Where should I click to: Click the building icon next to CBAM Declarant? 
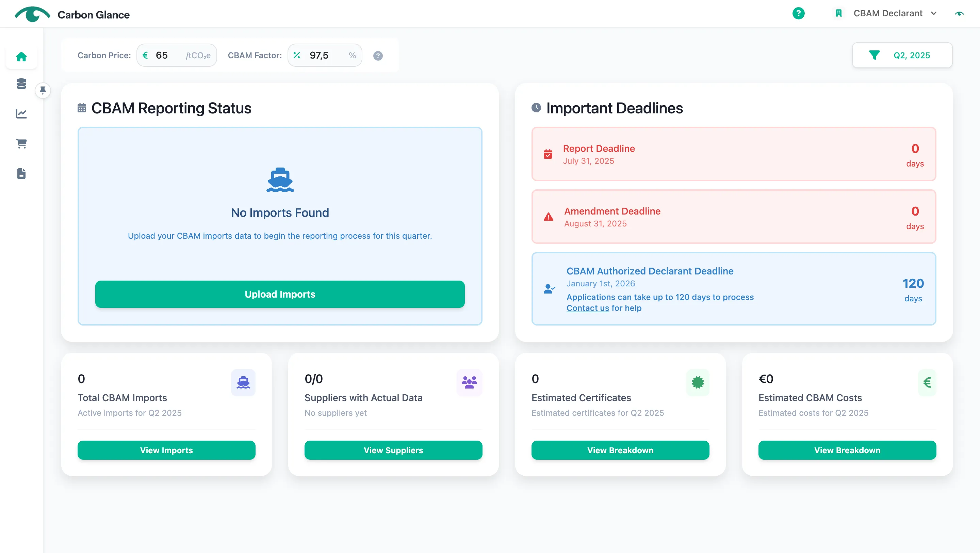click(x=838, y=14)
